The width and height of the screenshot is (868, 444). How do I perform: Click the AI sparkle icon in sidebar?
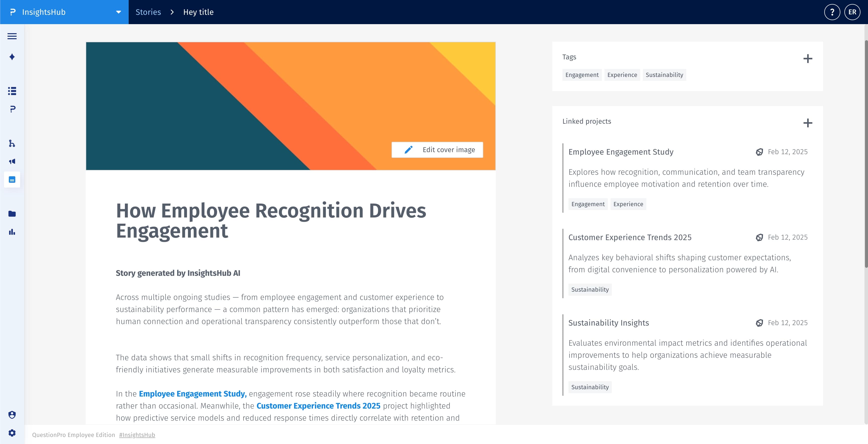point(12,57)
